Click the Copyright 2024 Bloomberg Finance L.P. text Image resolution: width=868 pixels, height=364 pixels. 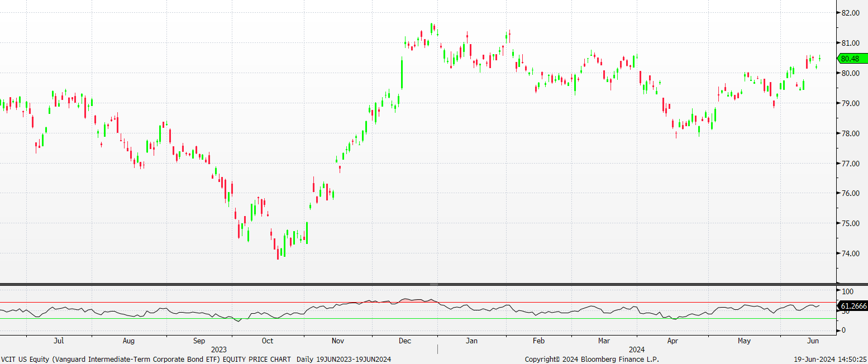592,359
